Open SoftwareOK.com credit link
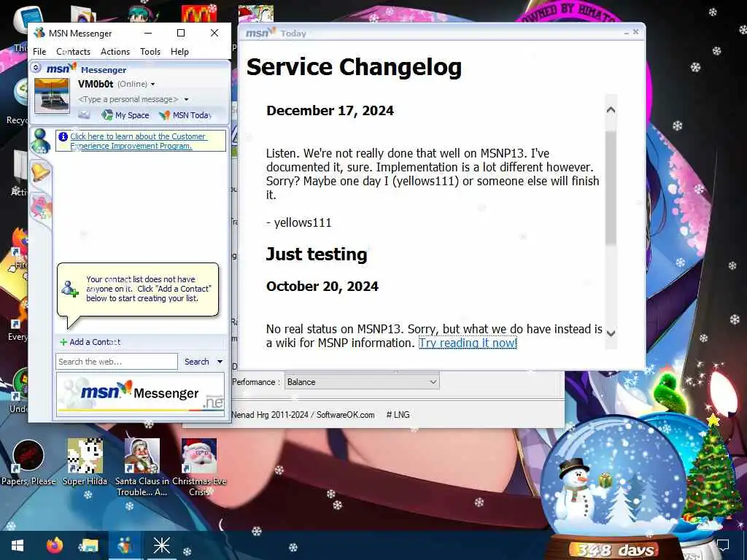747x560 pixels. (x=345, y=415)
